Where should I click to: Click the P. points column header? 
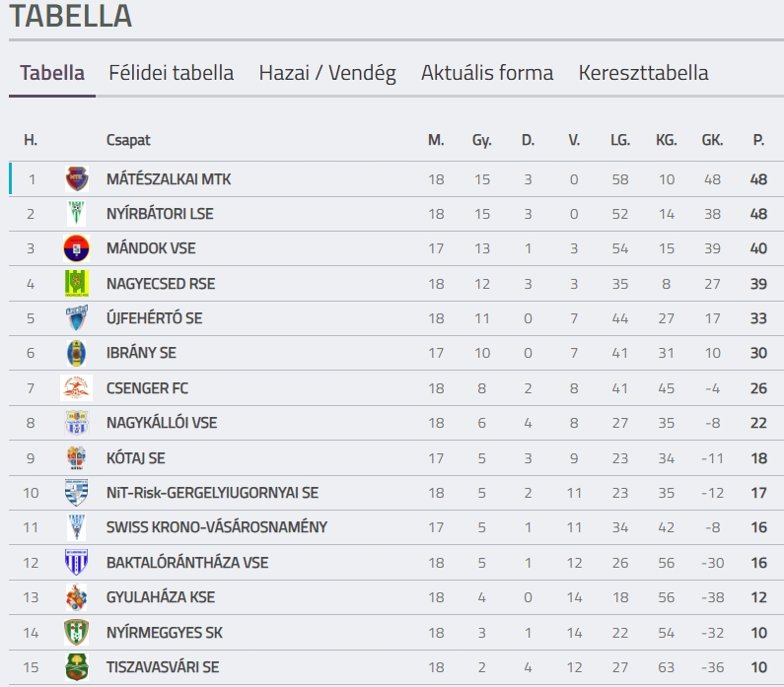758,140
